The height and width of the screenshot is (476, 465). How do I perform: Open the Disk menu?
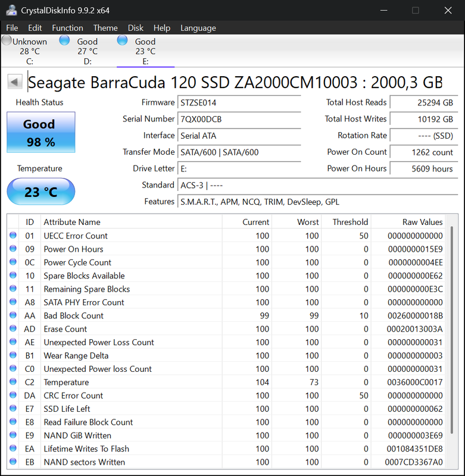click(x=136, y=28)
